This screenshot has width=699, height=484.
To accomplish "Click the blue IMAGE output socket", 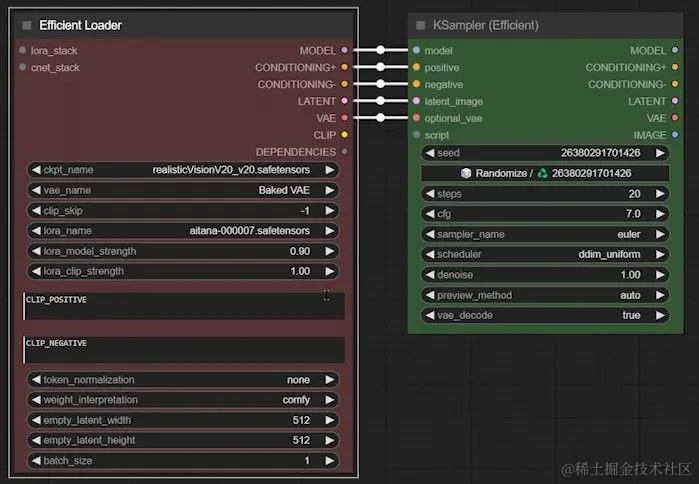I will pyautogui.click(x=675, y=135).
